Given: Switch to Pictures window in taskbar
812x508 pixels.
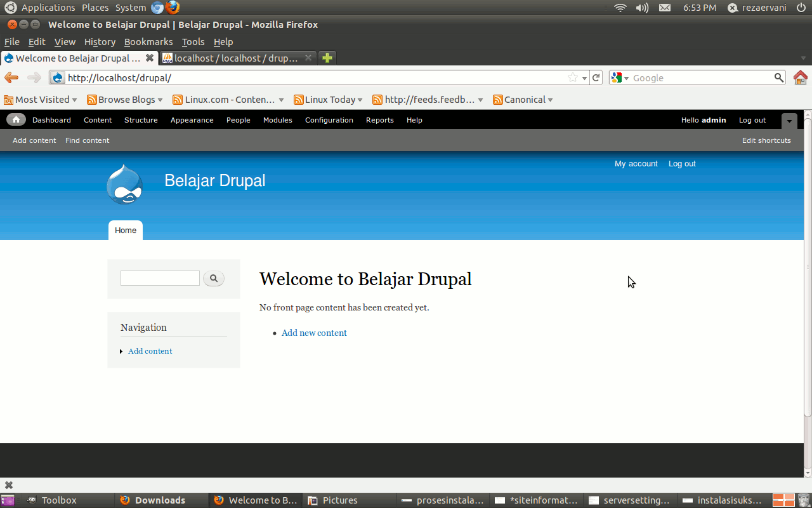Looking at the screenshot, I should [x=349, y=500].
